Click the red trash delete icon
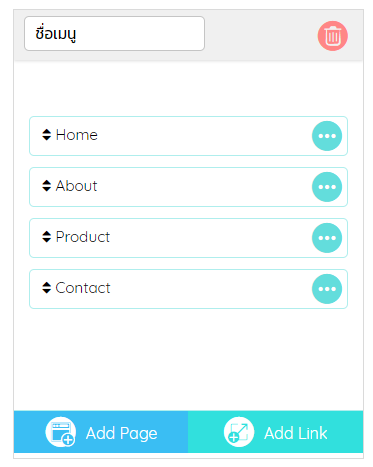The height and width of the screenshot is (467, 373). pyautogui.click(x=332, y=36)
